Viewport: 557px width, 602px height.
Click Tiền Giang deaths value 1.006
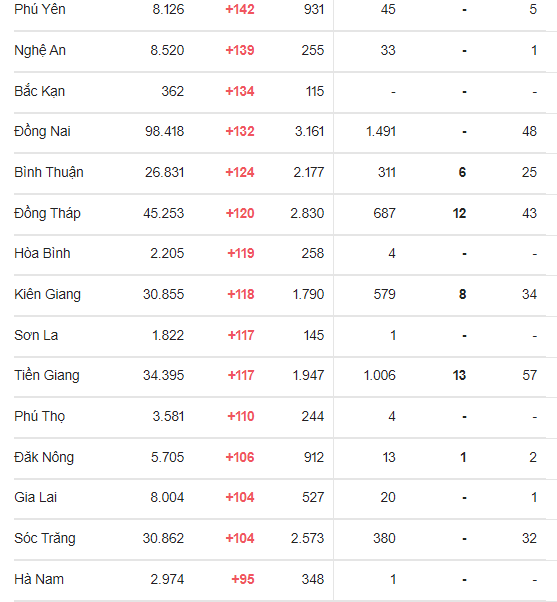click(x=379, y=375)
